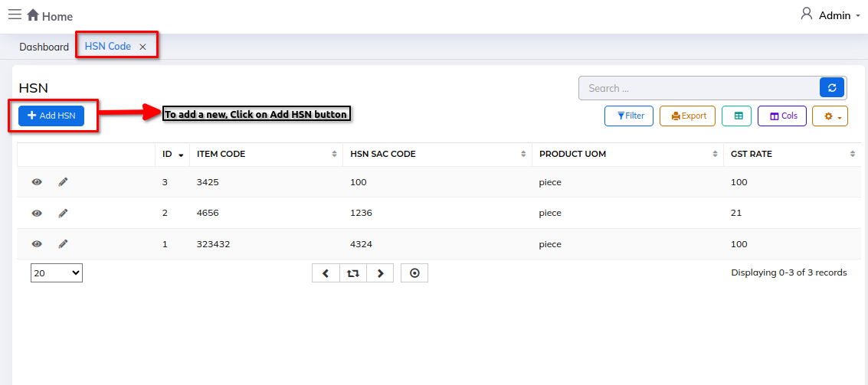
Task: Click the Displaying 0-3 of 3 records text
Action: pos(789,272)
